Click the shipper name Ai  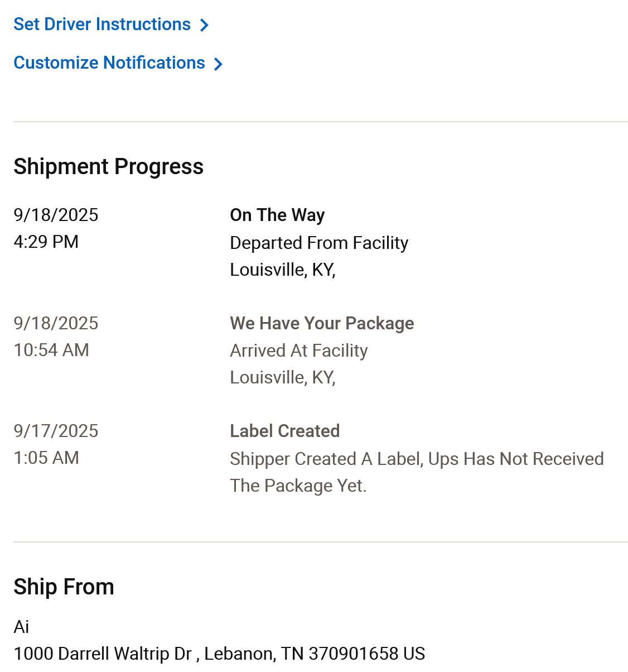coord(21,627)
